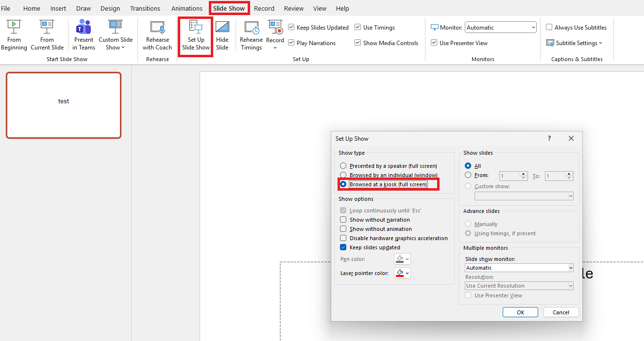644x341 pixels.
Task: Start slideshow From Beginning
Action: click(14, 34)
